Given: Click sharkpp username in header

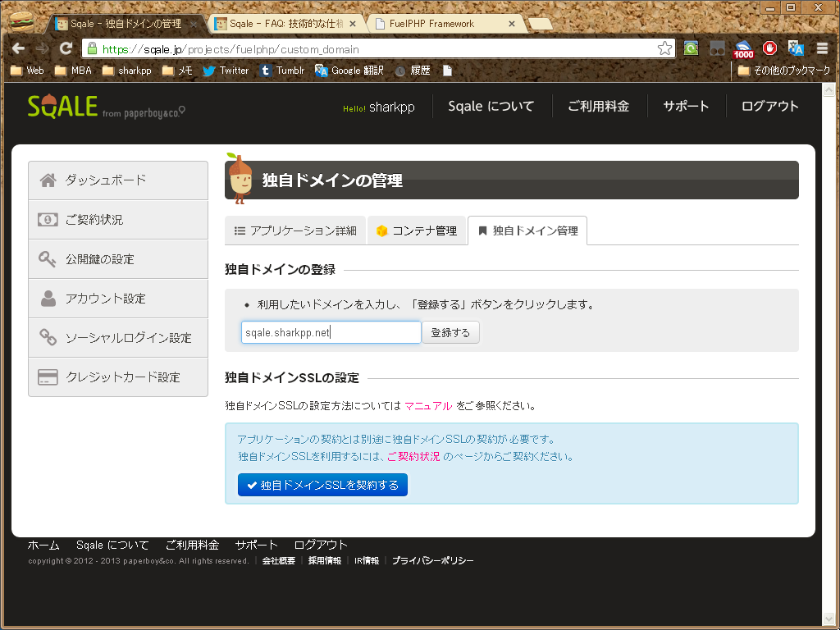Looking at the screenshot, I should click(x=392, y=107).
